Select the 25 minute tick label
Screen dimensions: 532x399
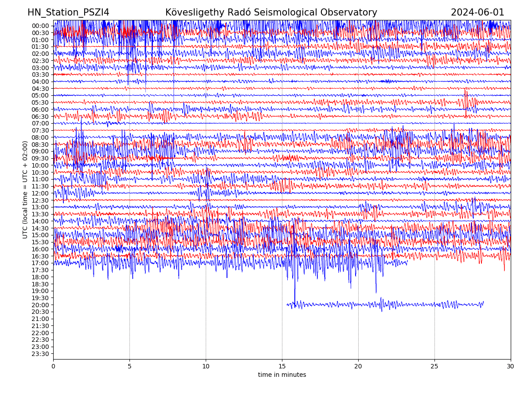tap(434, 366)
